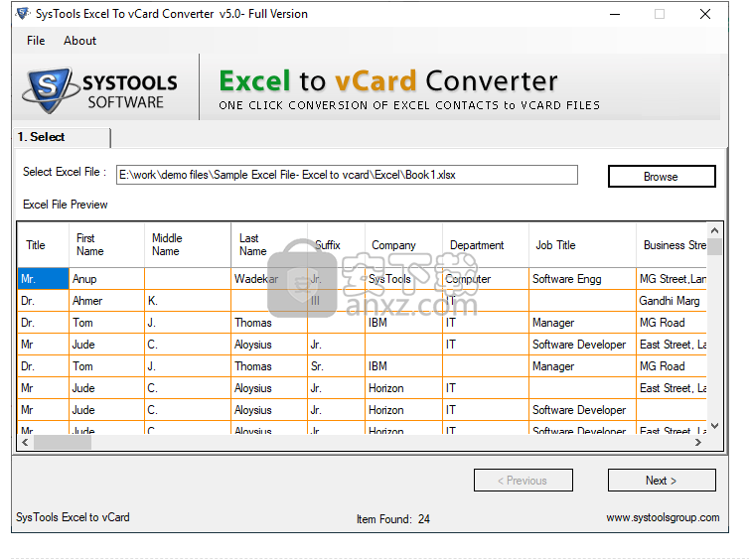749x560 pixels.
Task: Open the File menu
Action: tap(36, 41)
